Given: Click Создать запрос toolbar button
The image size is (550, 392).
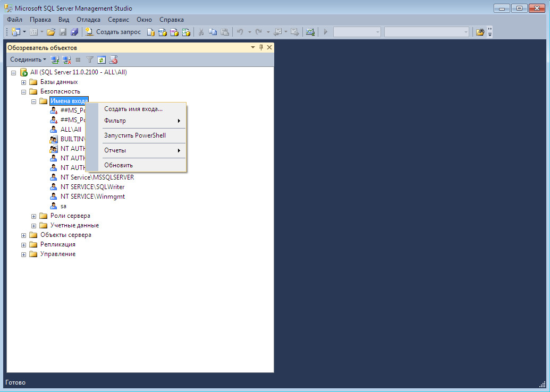Looking at the screenshot, I should tap(113, 32).
